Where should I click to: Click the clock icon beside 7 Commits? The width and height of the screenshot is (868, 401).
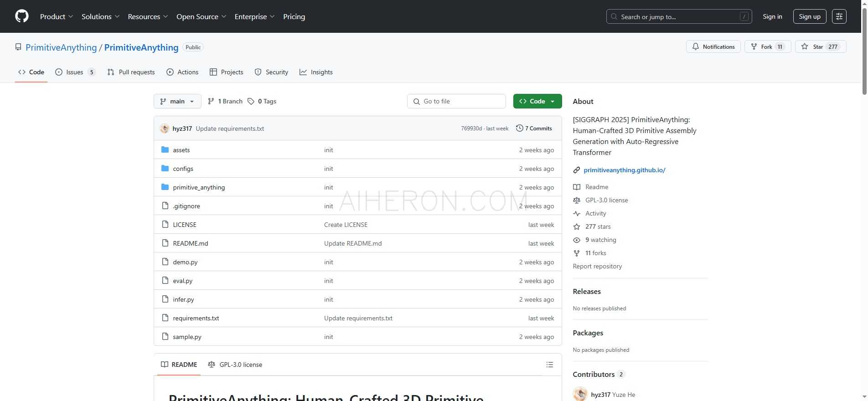click(519, 129)
